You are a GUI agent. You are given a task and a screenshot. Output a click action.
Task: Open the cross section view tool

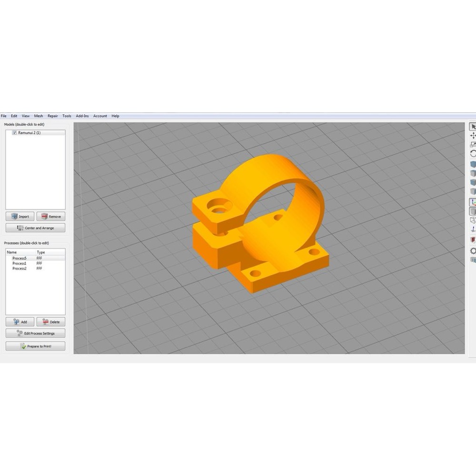(x=473, y=240)
